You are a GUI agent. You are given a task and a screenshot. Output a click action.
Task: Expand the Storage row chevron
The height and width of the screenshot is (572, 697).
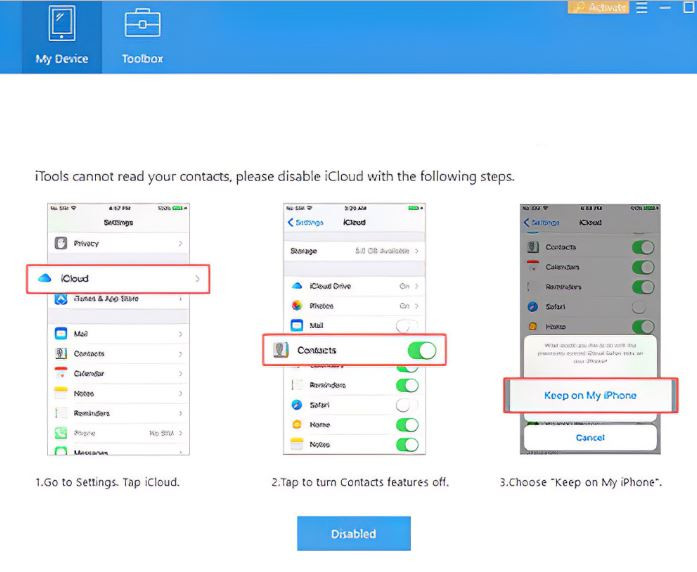tap(416, 250)
